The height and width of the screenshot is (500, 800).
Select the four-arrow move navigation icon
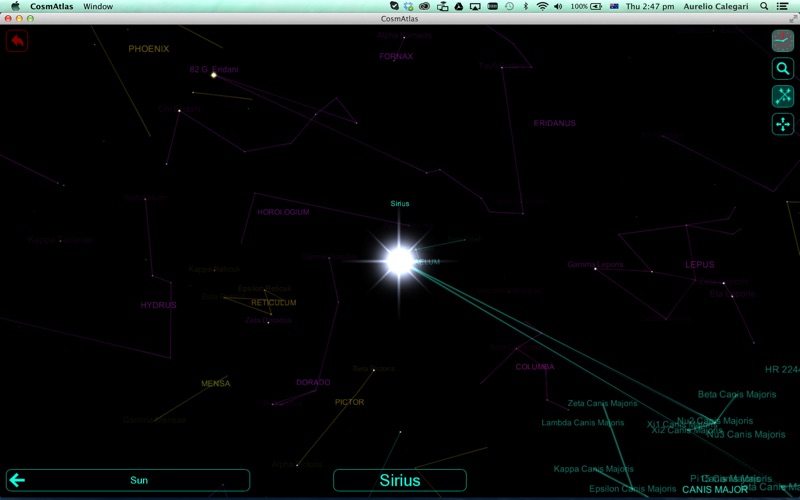783,124
